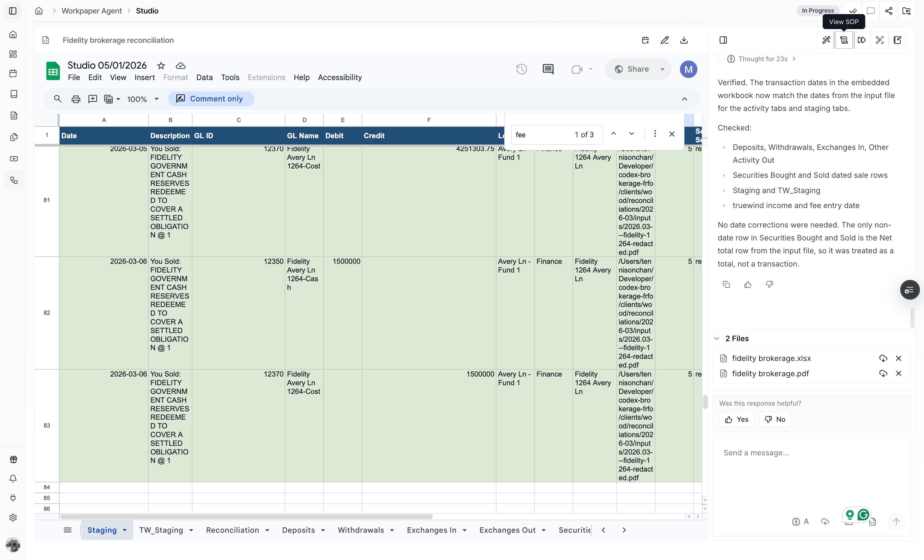The width and height of the screenshot is (924, 560).
Task: Click the Workpaper Agent breadcrumb link
Action: click(91, 11)
